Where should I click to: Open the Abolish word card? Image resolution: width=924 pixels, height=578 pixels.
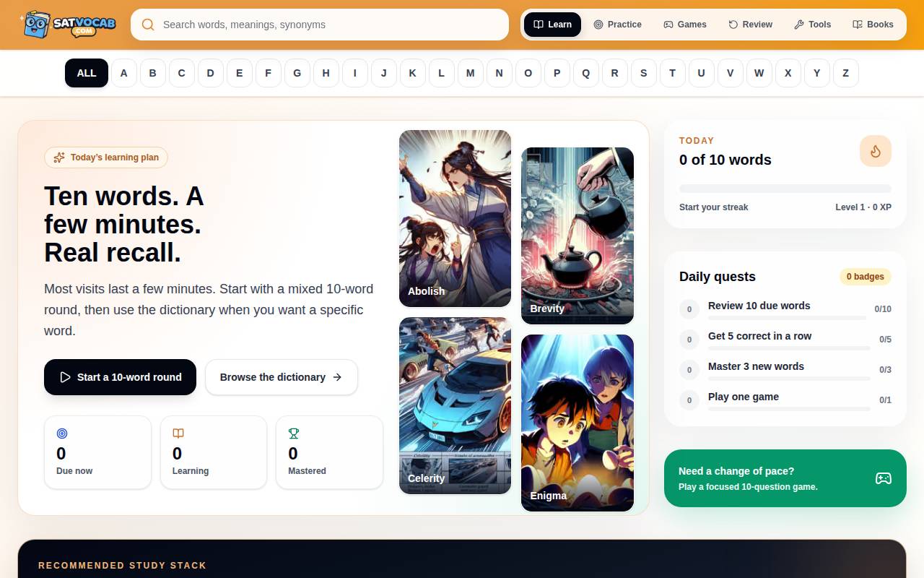(455, 219)
